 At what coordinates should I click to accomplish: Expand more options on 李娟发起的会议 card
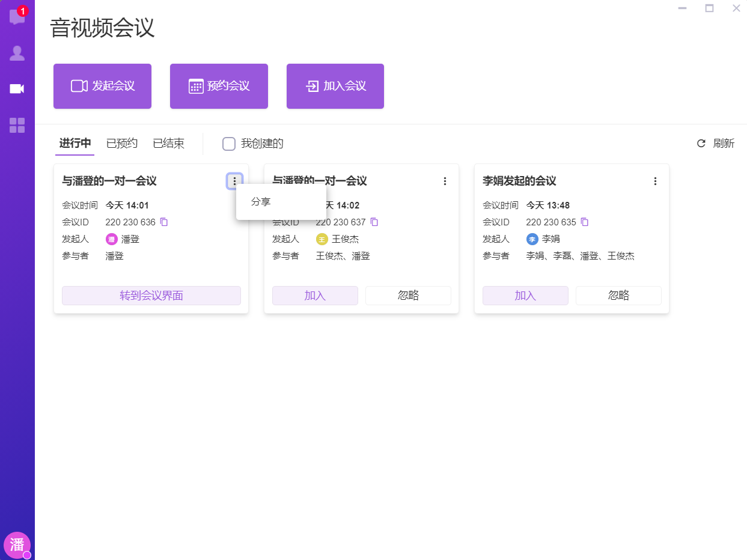coord(655,181)
